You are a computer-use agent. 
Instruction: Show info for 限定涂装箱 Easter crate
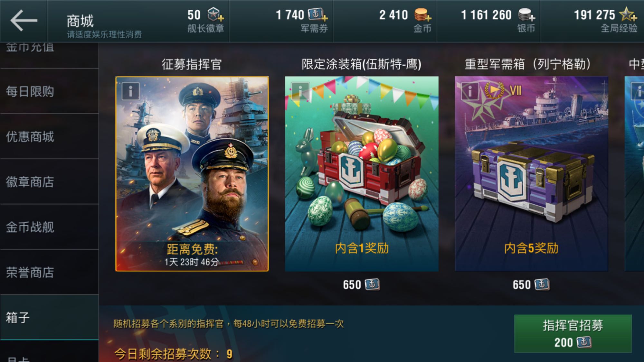[300, 91]
